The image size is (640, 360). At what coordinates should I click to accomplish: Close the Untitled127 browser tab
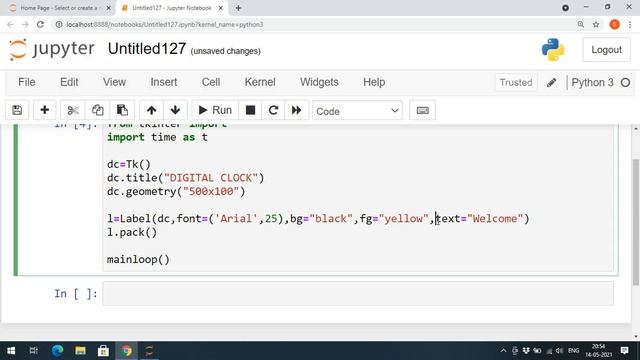pyautogui.click(x=221, y=8)
